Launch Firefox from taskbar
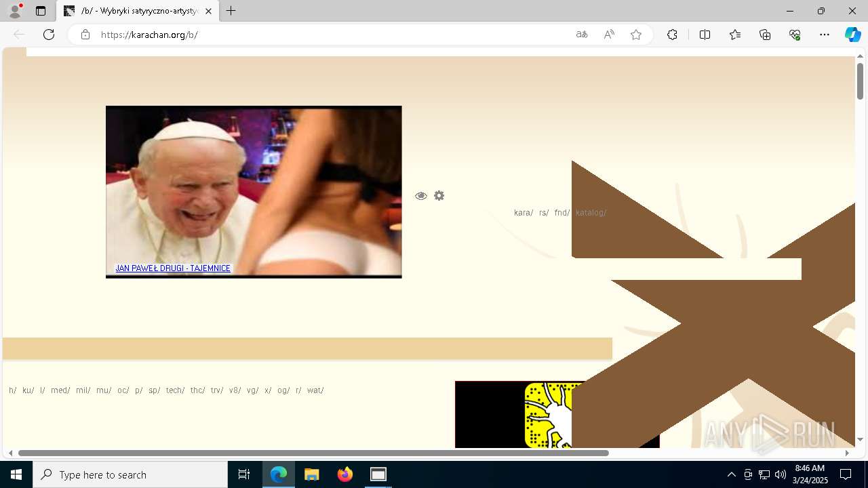Screen dimensions: 868x488 [345, 474]
